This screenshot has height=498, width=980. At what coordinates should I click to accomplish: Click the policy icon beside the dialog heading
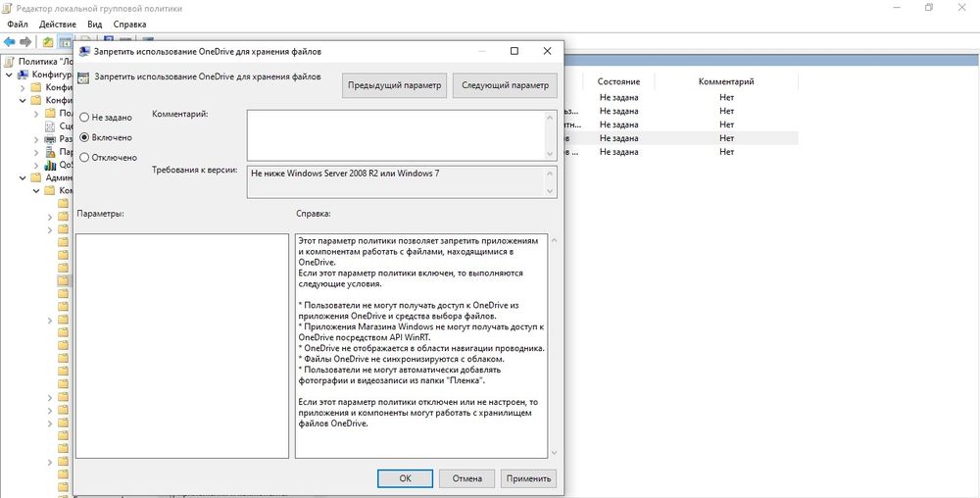tap(83, 77)
